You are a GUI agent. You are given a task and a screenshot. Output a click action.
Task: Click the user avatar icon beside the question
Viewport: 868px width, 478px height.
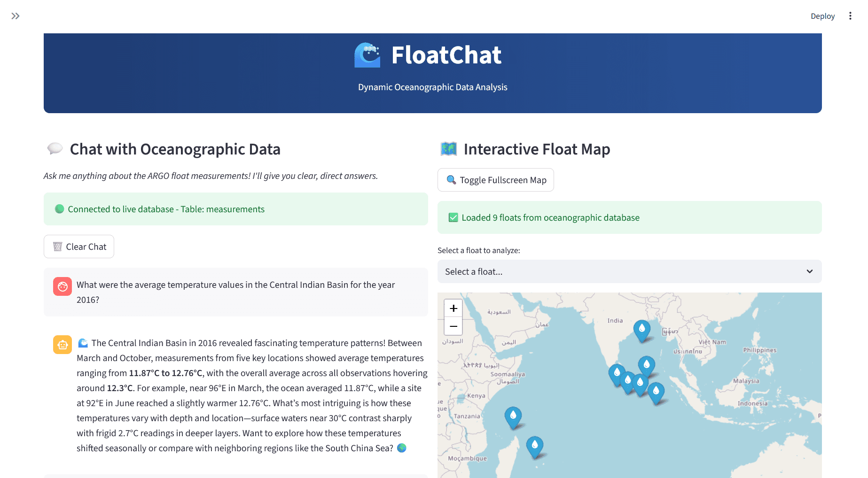tap(62, 286)
